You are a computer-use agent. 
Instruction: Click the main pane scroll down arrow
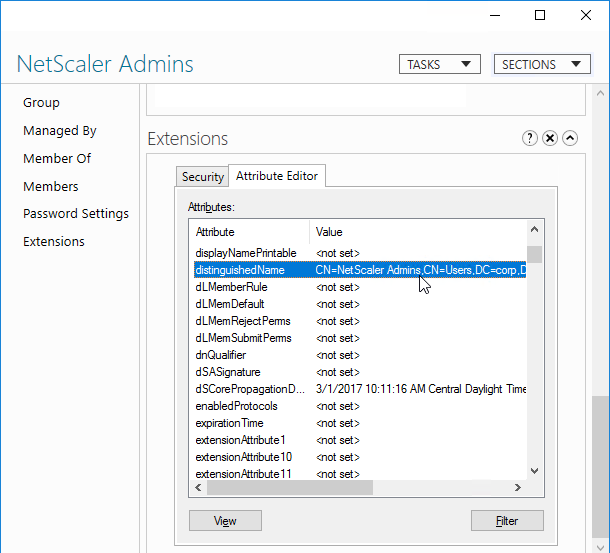pyautogui.click(x=600, y=547)
